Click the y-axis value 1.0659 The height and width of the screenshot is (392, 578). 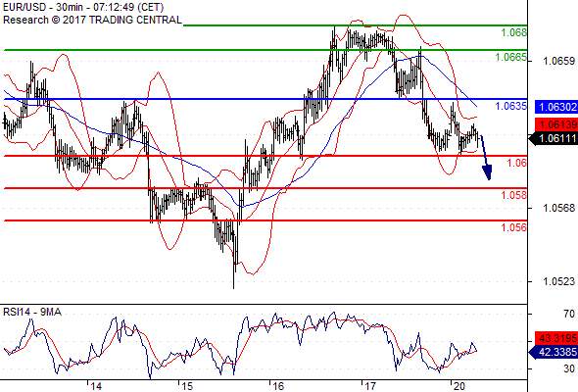pos(558,61)
